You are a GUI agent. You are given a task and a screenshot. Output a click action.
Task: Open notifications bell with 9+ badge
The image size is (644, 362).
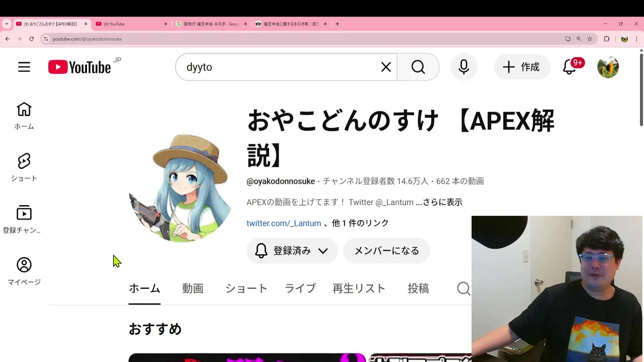tap(569, 67)
